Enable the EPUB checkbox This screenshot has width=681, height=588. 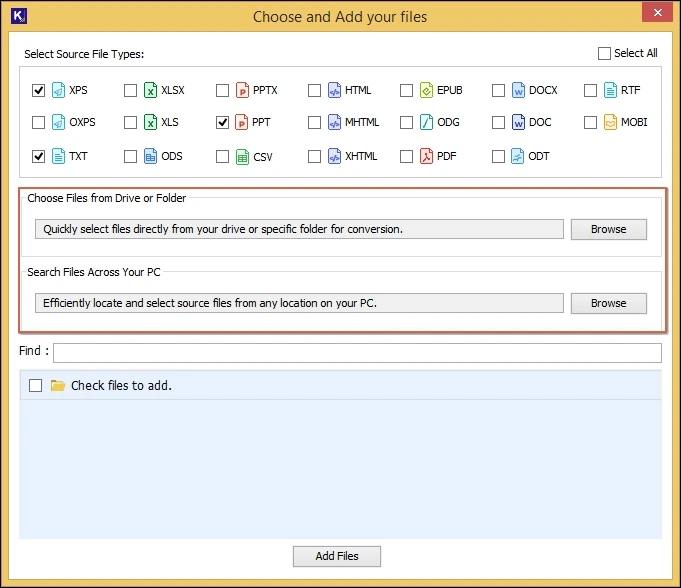407,90
